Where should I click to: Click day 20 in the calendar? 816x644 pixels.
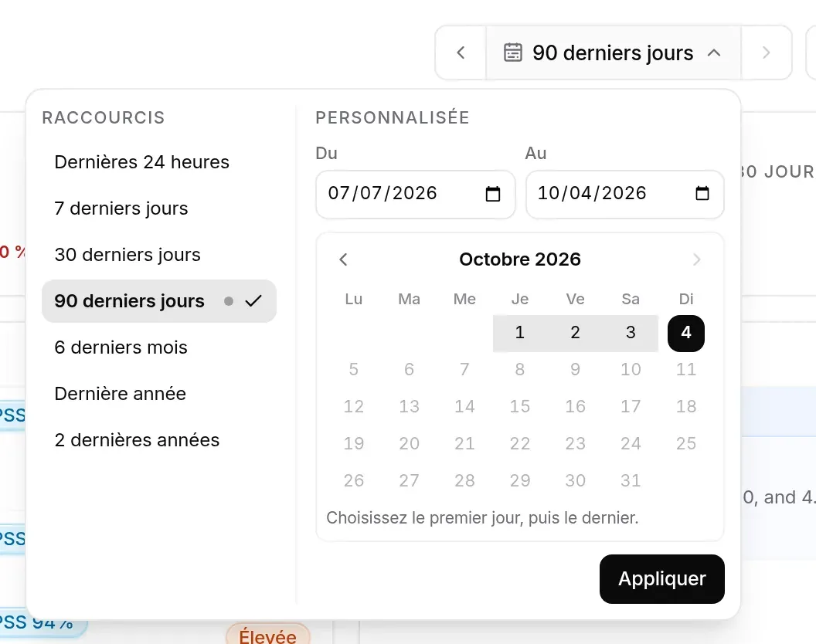pyautogui.click(x=409, y=444)
